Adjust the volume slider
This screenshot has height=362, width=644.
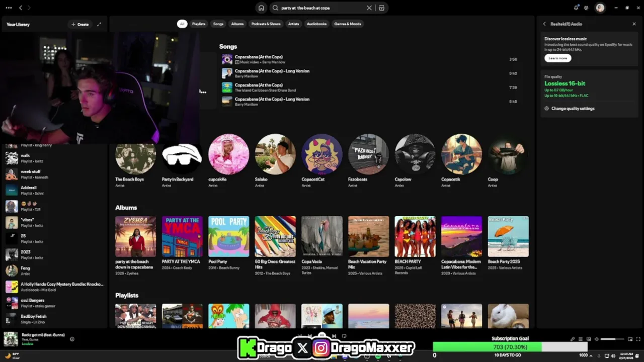click(x=612, y=339)
